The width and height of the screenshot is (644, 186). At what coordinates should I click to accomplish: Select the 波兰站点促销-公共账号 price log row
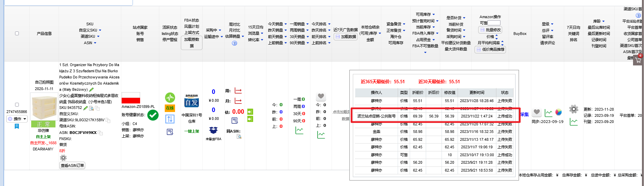[x=435, y=116]
